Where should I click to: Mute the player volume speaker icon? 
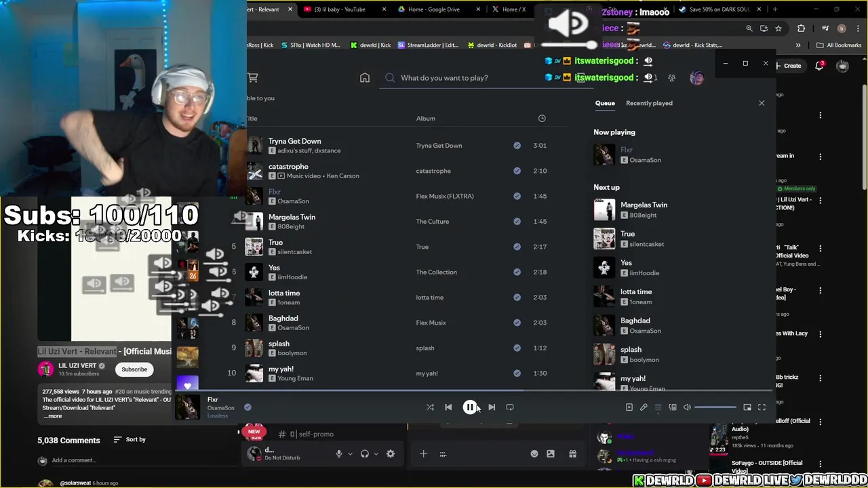687,407
